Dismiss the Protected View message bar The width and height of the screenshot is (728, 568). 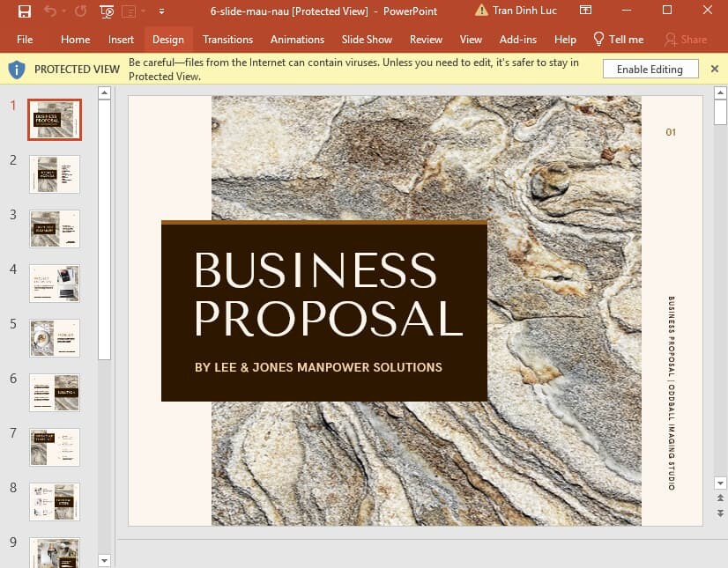point(715,70)
